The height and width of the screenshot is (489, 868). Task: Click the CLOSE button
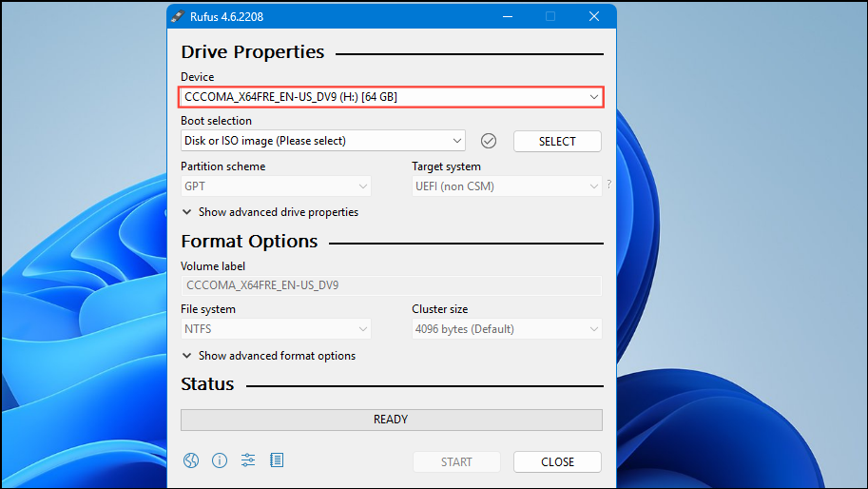pos(557,461)
